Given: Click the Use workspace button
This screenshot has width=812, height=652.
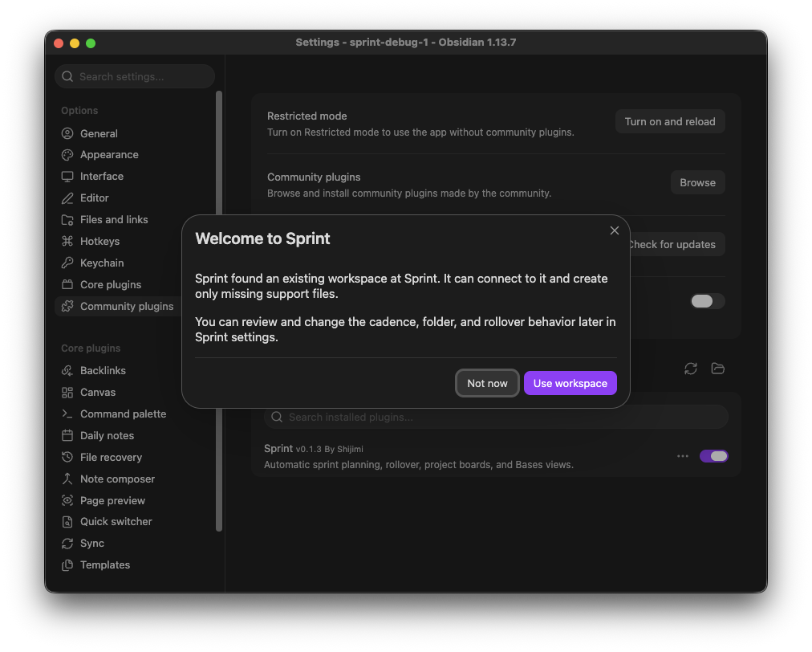Looking at the screenshot, I should (x=570, y=383).
